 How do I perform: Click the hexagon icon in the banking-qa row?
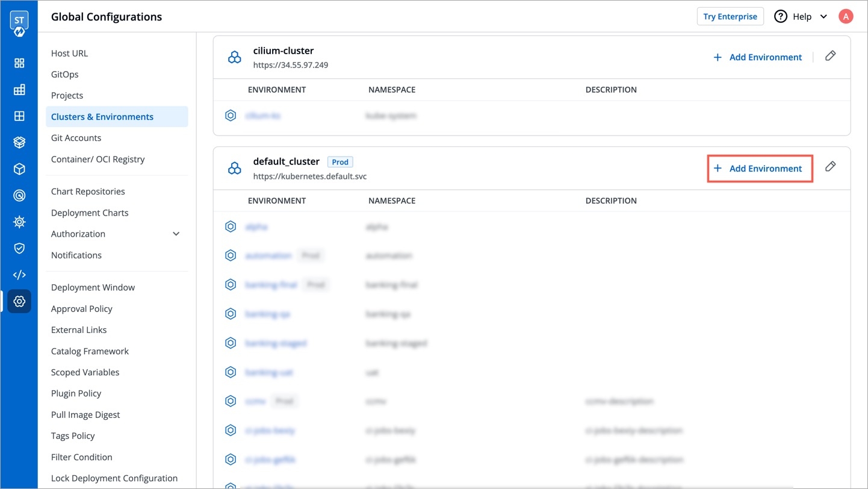(x=231, y=314)
